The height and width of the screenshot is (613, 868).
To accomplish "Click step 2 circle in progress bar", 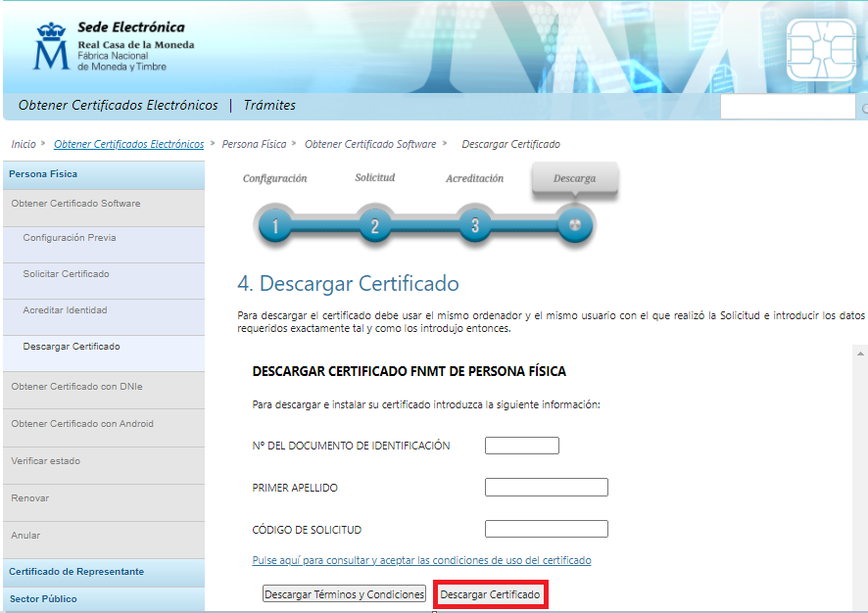I will [375, 225].
